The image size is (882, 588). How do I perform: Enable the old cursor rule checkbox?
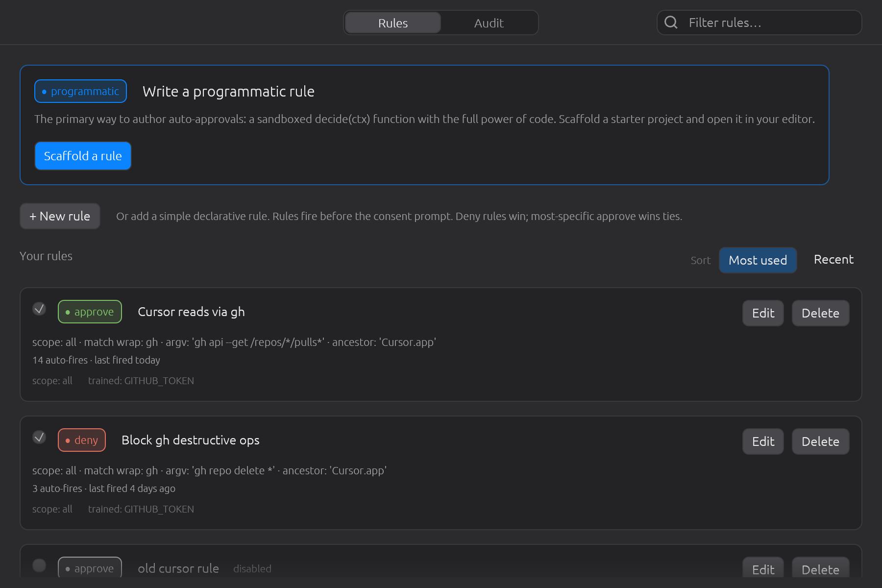pos(39,565)
